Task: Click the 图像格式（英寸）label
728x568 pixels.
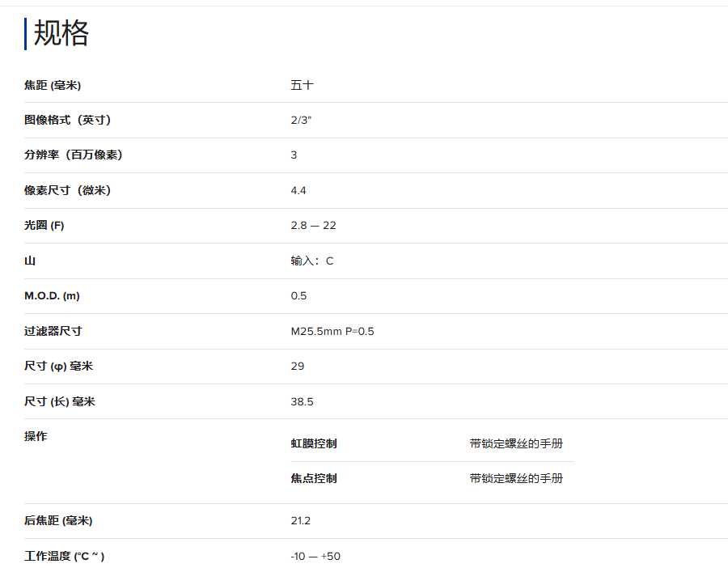Action: (67, 120)
